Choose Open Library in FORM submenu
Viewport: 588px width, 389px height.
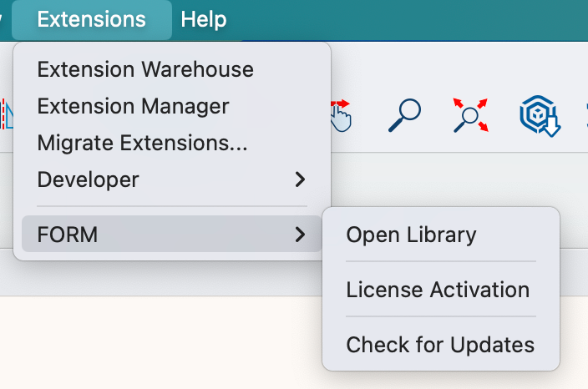pos(411,235)
